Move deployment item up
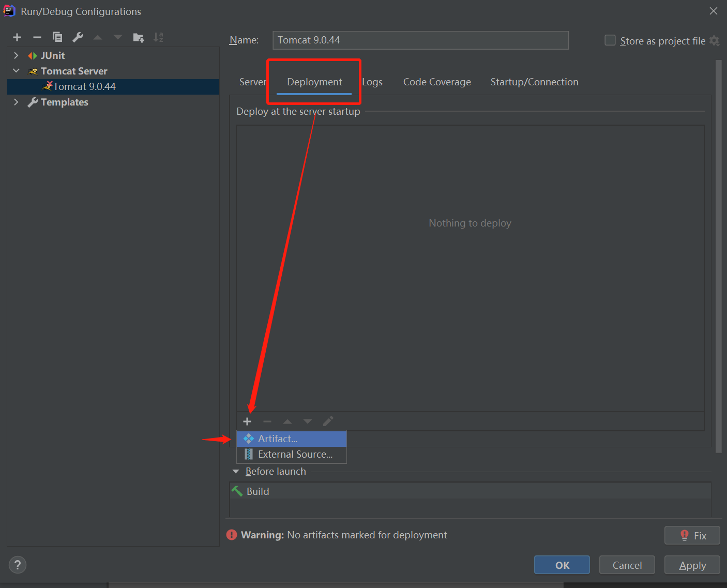Image resolution: width=727 pixels, height=588 pixels. [287, 421]
